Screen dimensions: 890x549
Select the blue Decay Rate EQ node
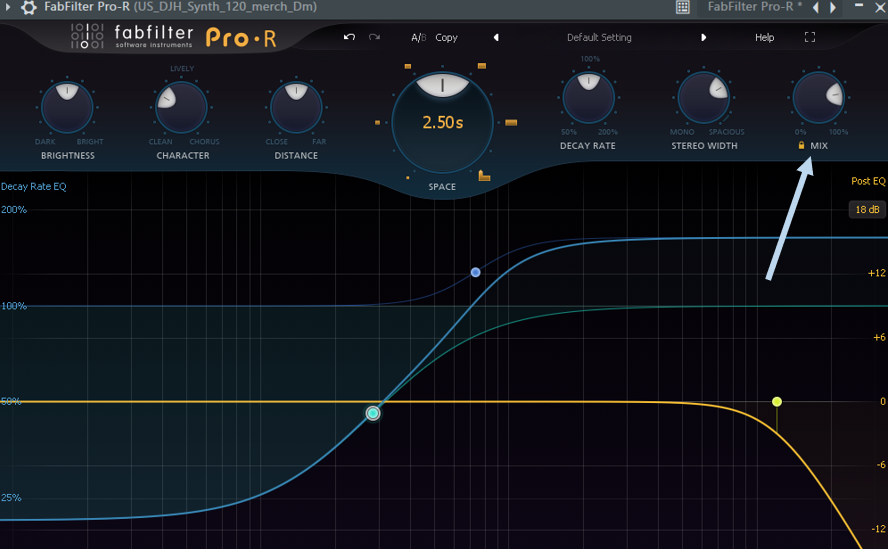(x=476, y=272)
